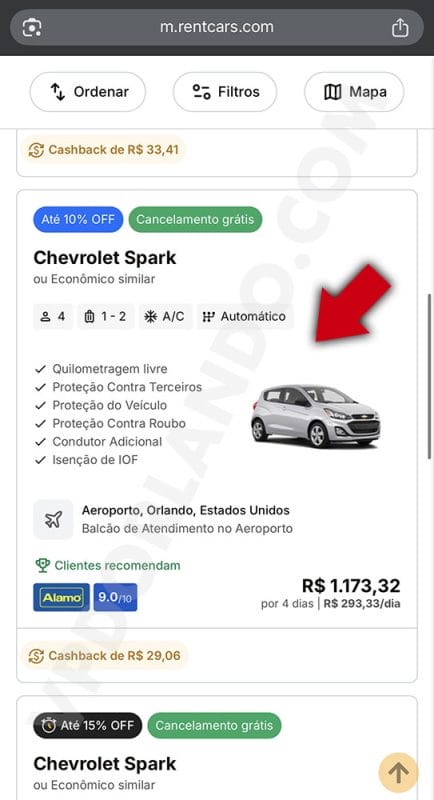
Task: Tap the Cashback de R$ 29,06 label
Action: (x=105, y=656)
